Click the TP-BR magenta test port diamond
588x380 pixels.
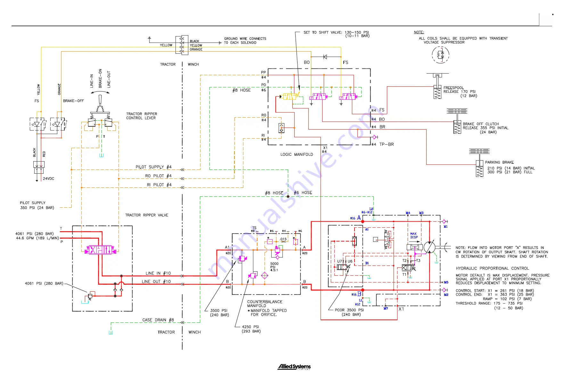(x=375, y=137)
